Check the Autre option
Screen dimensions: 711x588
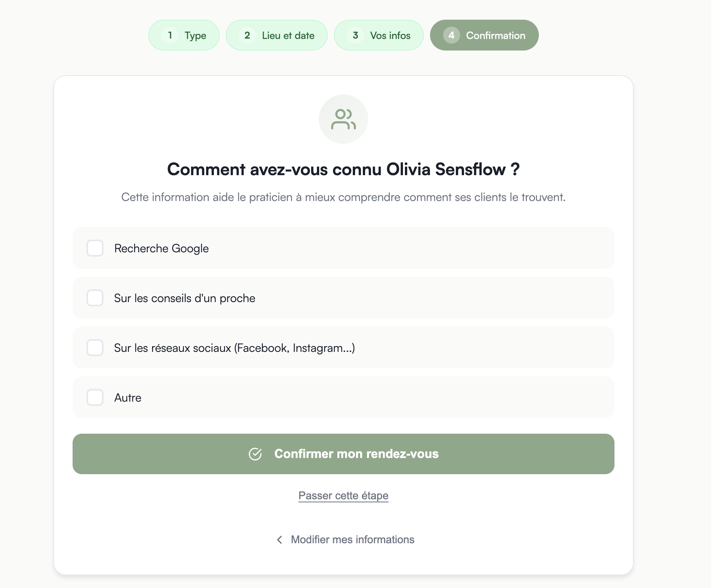(95, 397)
